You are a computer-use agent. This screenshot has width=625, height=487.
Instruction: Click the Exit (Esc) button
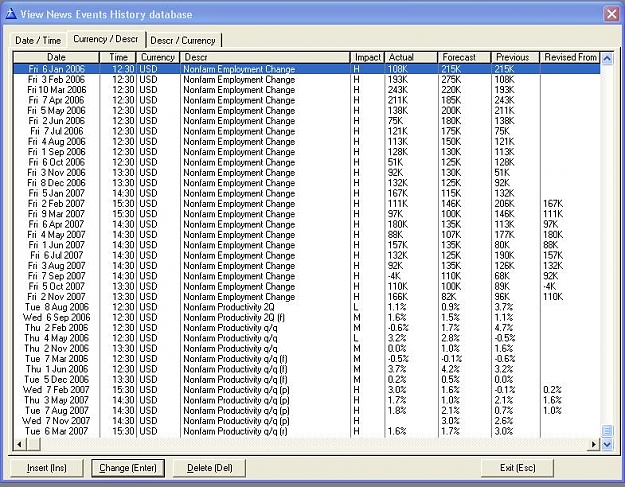point(517,468)
